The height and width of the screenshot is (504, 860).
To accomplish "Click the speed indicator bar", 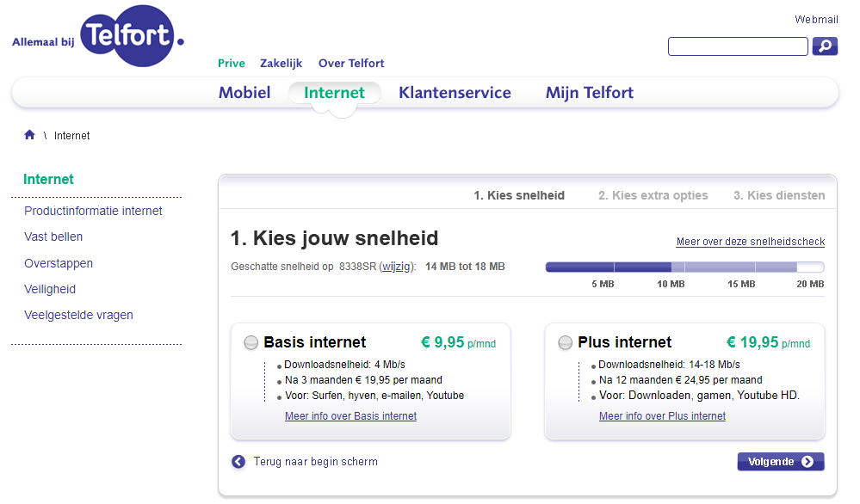I will pos(684,267).
